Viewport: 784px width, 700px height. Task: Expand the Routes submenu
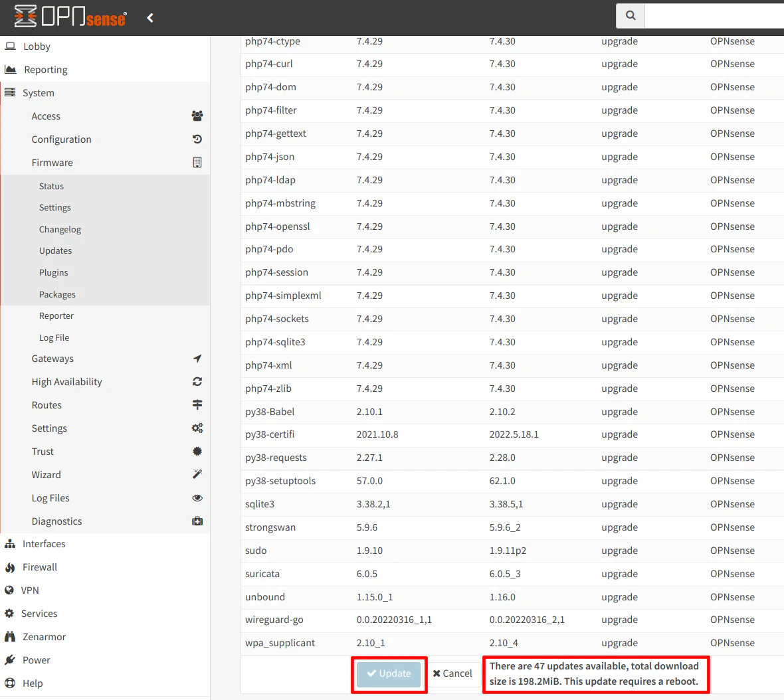point(47,405)
